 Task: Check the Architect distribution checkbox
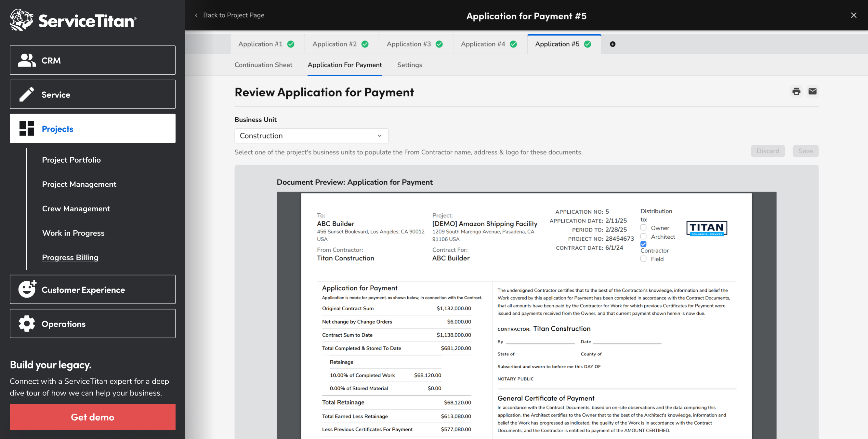[x=643, y=236]
